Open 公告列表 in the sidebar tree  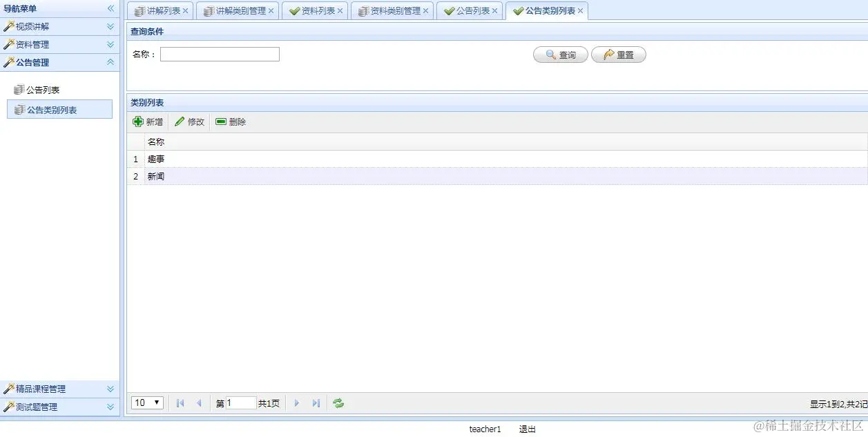43,90
